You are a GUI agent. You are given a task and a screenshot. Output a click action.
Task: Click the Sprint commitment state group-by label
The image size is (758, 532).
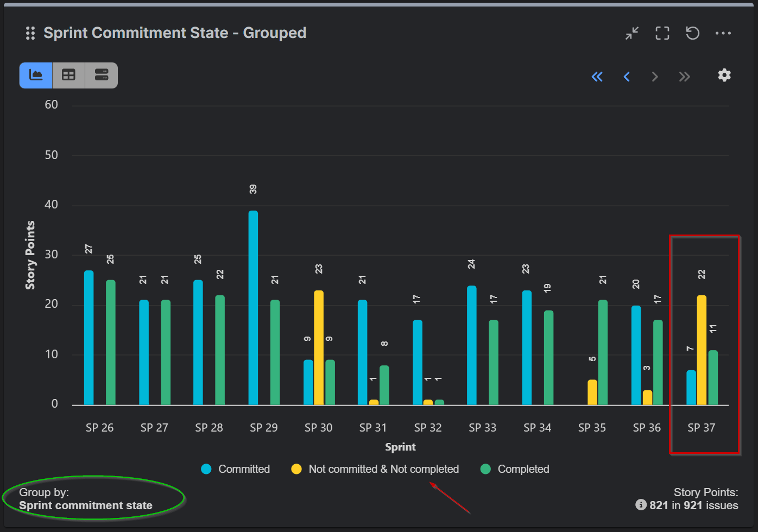[x=86, y=505]
